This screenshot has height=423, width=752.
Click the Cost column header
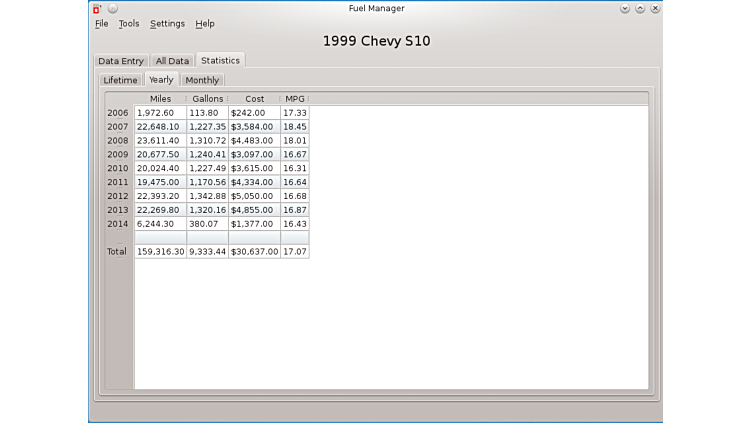[x=254, y=99]
